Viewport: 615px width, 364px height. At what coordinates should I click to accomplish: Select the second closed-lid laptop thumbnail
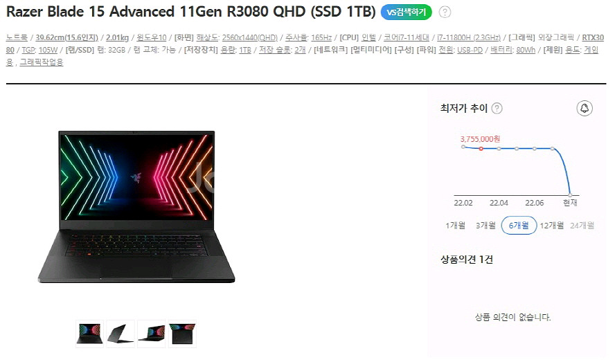[121, 334]
